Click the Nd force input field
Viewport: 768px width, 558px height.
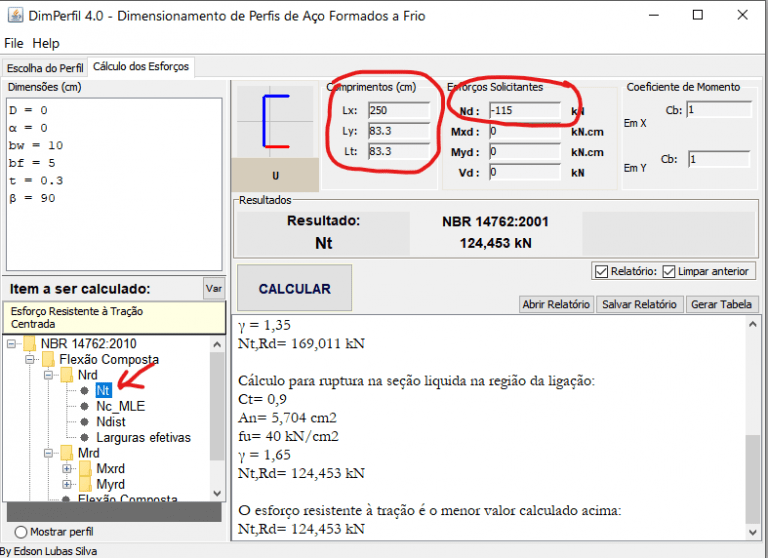click(525, 111)
